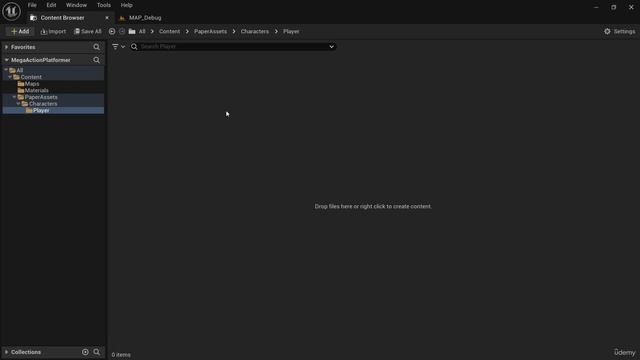Image resolution: width=640 pixels, height=360 pixels.
Task: Collapse the Characters tree node arrow
Action: [18, 104]
